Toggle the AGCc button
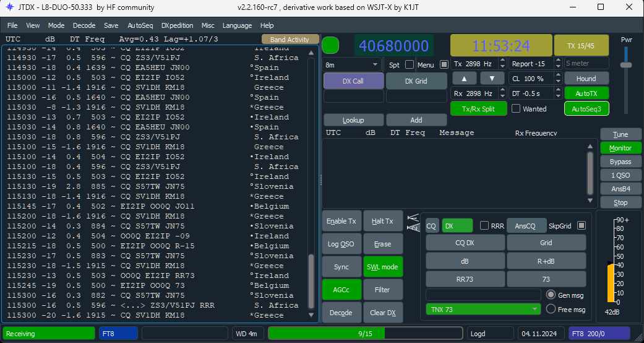The height and width of the screenshot is (343, 644). click(341, 290)
